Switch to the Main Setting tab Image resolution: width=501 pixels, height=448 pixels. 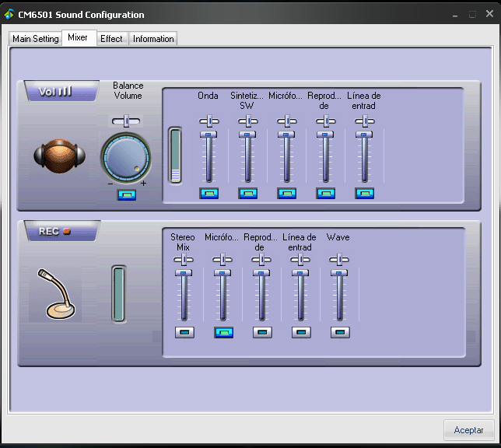[x=35, y=39]
